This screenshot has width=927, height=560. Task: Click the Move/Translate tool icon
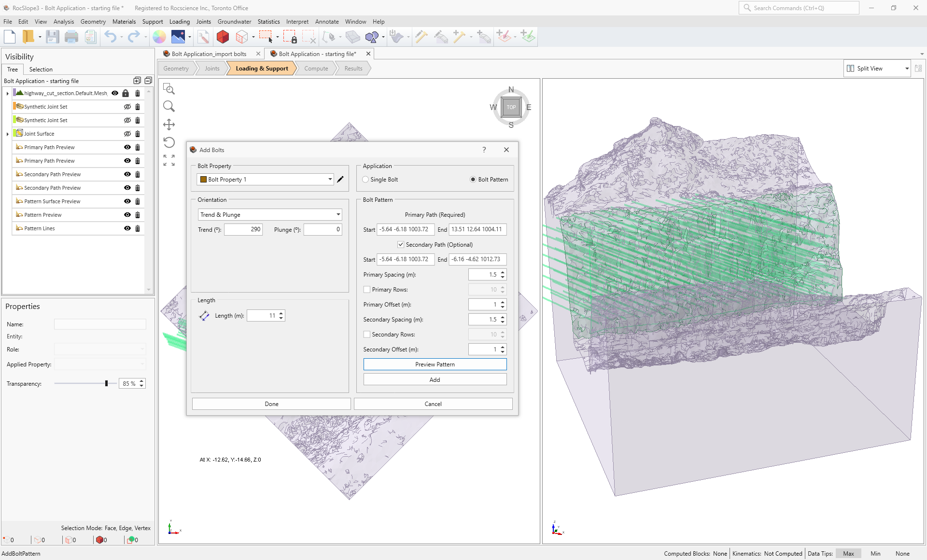169,125
